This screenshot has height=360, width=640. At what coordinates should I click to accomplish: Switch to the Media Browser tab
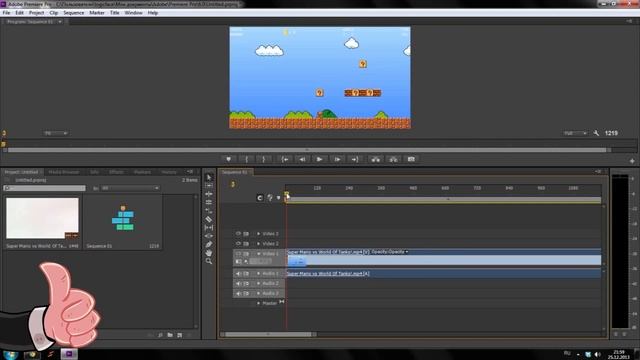pos(64,172)
